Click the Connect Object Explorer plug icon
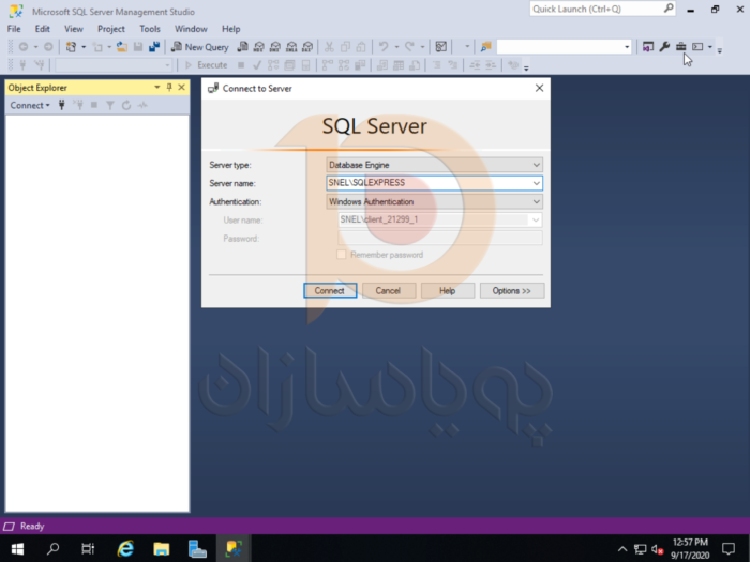The image size is (750, 562). click(x=62, y=105)
